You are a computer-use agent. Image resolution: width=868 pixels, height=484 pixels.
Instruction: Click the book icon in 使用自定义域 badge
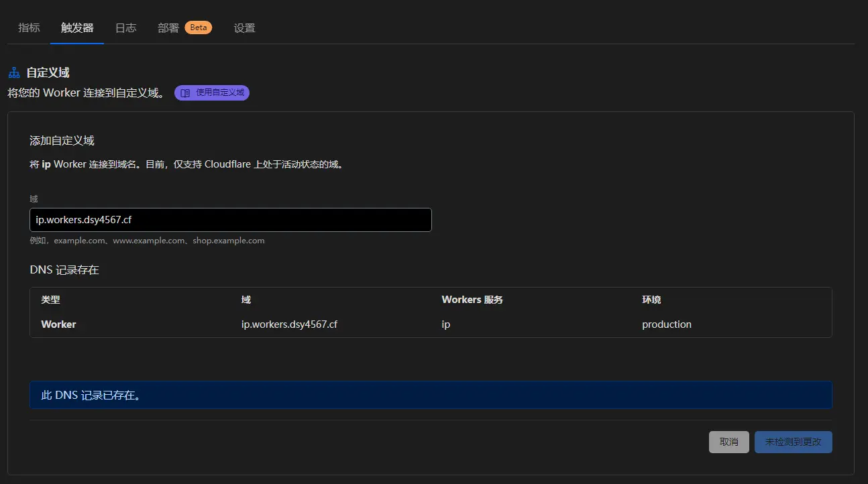click(186, 93)
